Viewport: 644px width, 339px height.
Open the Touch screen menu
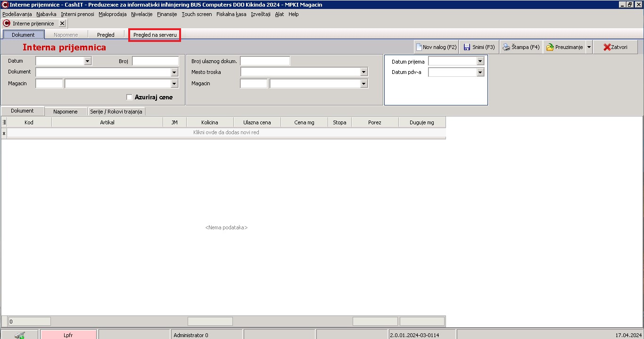(197, 14)
